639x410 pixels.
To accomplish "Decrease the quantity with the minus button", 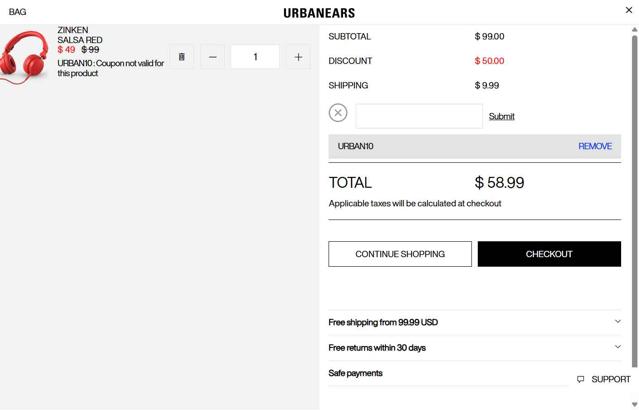I will [x=212, y=57].
